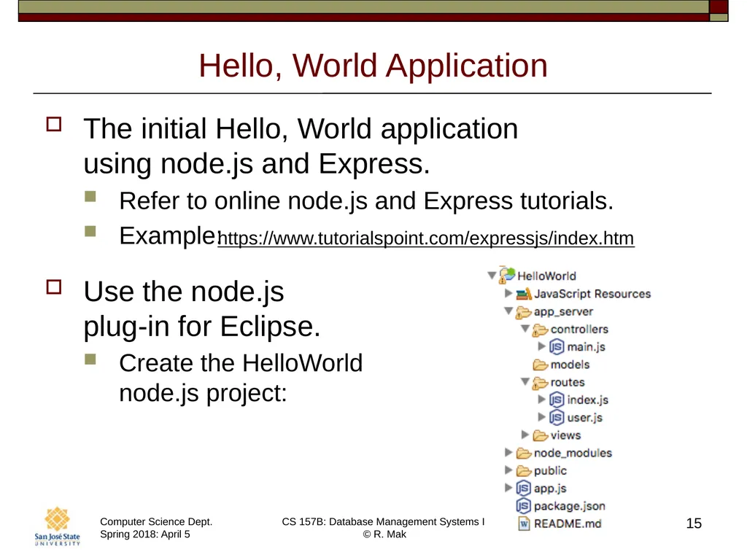Select the app_server folder label
747x560 pixels.
click(564, 312)
